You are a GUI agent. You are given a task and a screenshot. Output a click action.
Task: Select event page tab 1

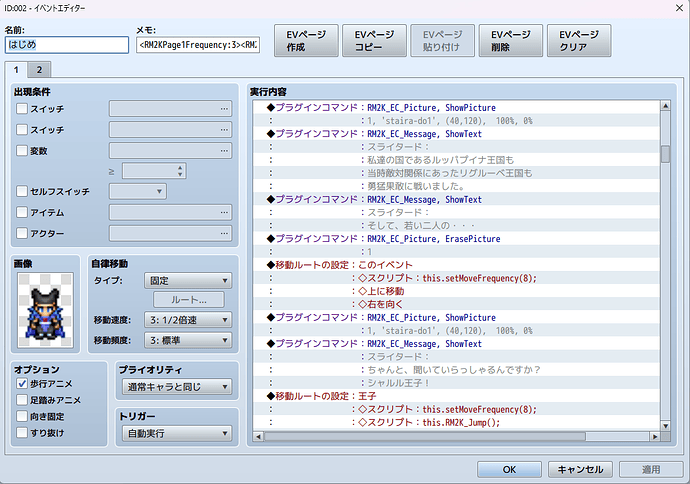16,70
